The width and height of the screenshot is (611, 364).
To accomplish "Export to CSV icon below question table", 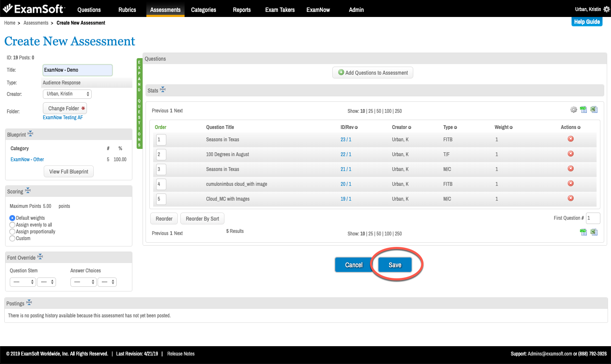I will pos(583,232).
